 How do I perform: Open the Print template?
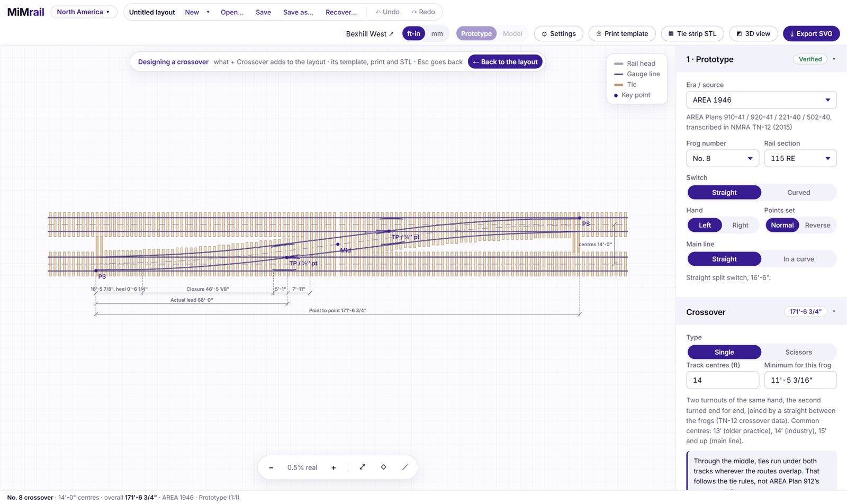(x=622, y=33)
